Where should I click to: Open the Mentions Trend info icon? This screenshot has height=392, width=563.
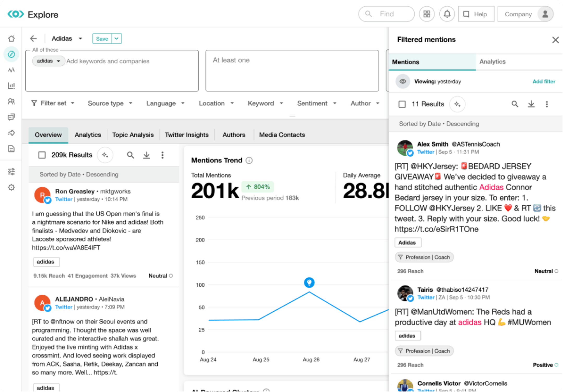[x=249, y=160]
